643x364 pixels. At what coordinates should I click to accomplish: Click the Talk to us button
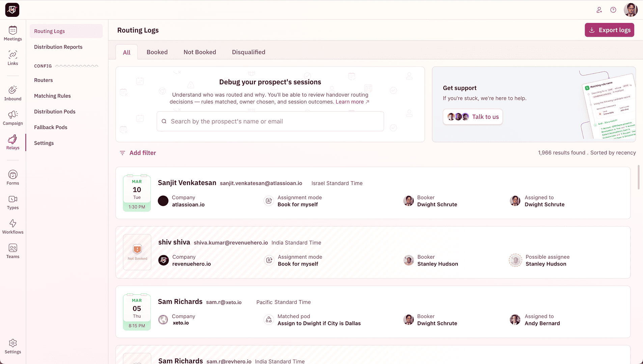(x=473, y=117)
